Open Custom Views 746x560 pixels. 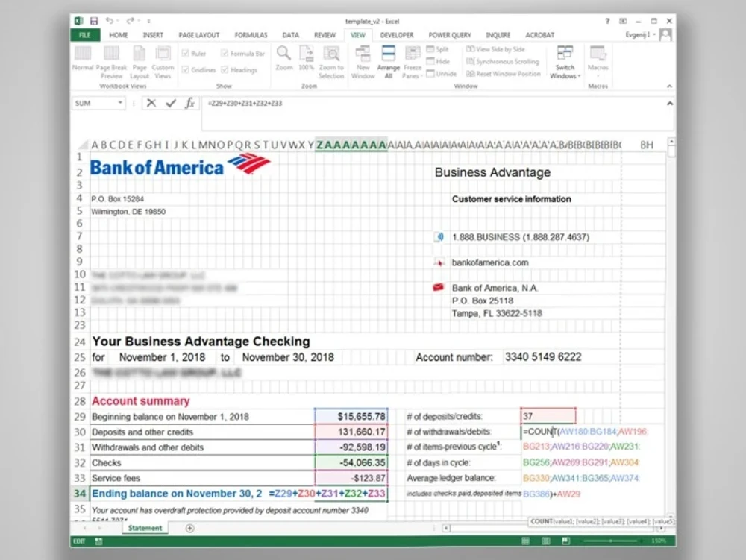(x=163, y=63)
